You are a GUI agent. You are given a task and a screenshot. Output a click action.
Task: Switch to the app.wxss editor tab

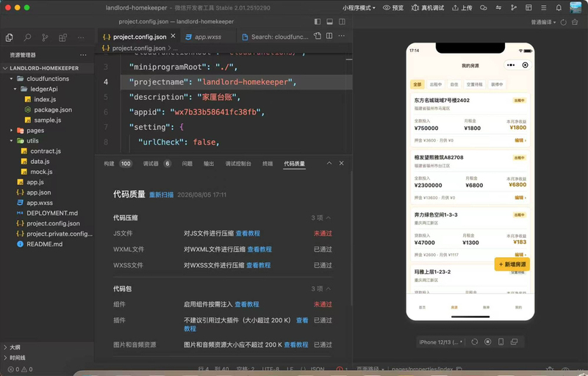click(208, 37)
